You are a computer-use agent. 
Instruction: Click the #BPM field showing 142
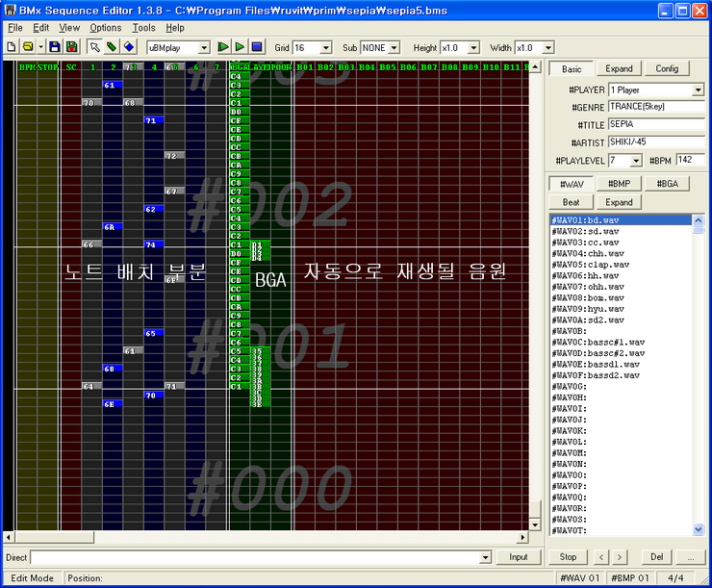pyautogui.click(x=690, y=160)
